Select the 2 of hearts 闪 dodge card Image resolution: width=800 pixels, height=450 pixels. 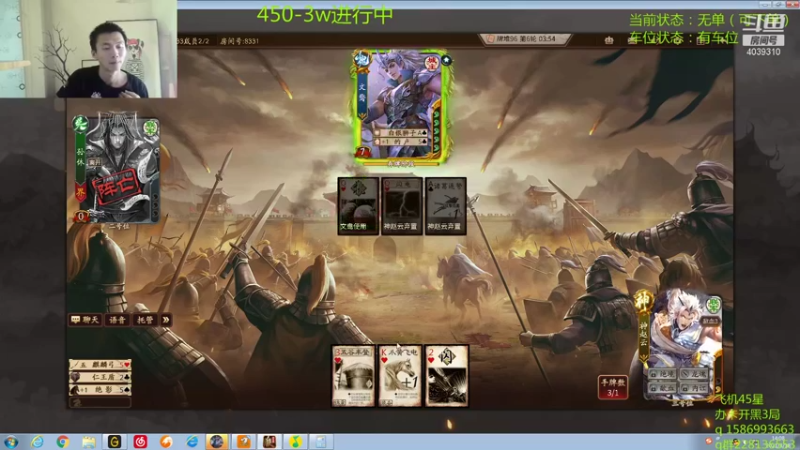(447, 377)
